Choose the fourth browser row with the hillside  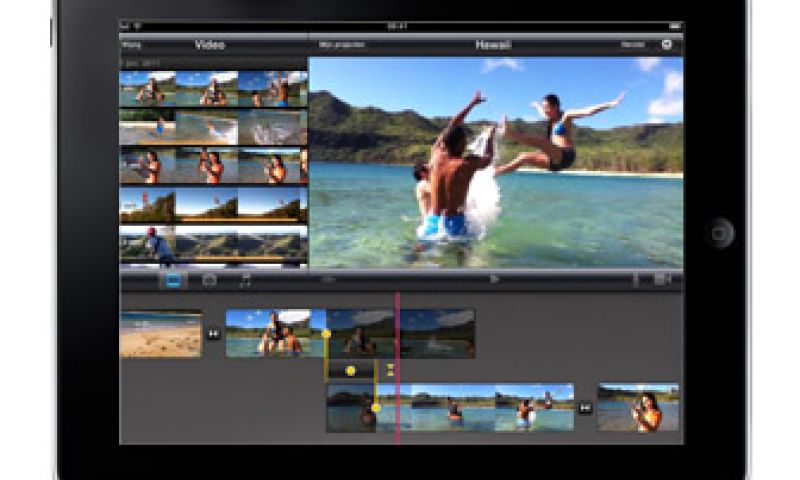pos(213,205)
